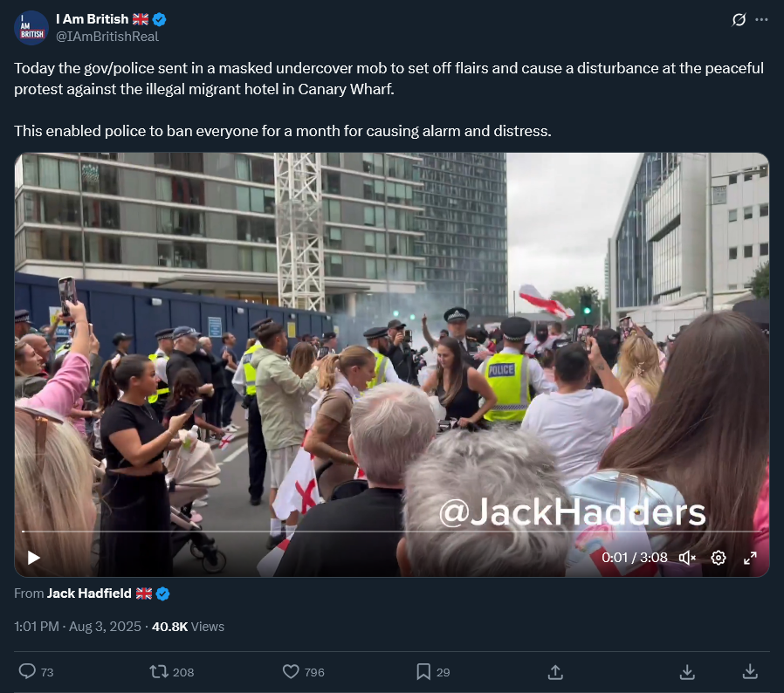Screen dimensions: 784x693
Task: View the 40.8K Views analytics
Action: point(188,627)
